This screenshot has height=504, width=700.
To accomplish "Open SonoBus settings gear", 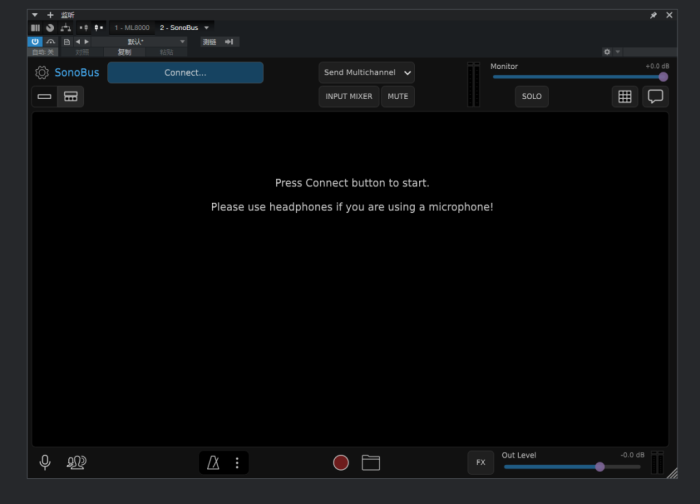I will (x=42, y=72).
